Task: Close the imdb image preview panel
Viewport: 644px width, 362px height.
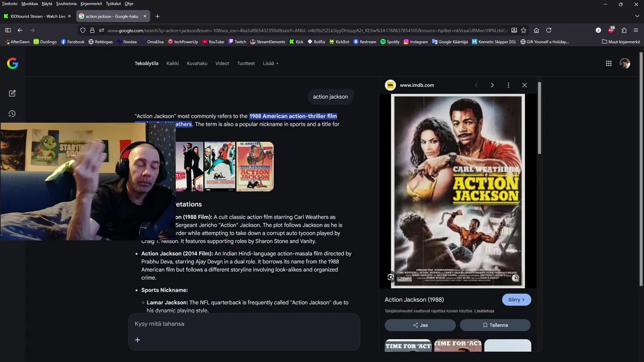Action: click(524, 85)
